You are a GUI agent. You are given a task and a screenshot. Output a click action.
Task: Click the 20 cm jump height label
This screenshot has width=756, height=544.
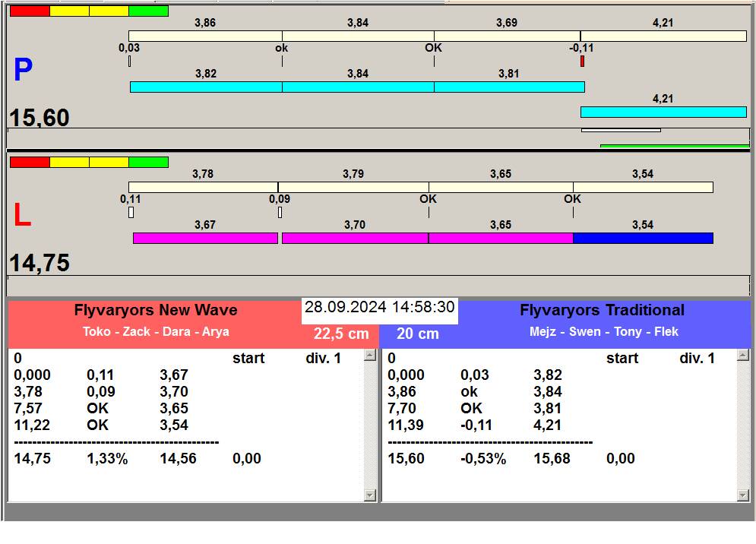(418, 334)
